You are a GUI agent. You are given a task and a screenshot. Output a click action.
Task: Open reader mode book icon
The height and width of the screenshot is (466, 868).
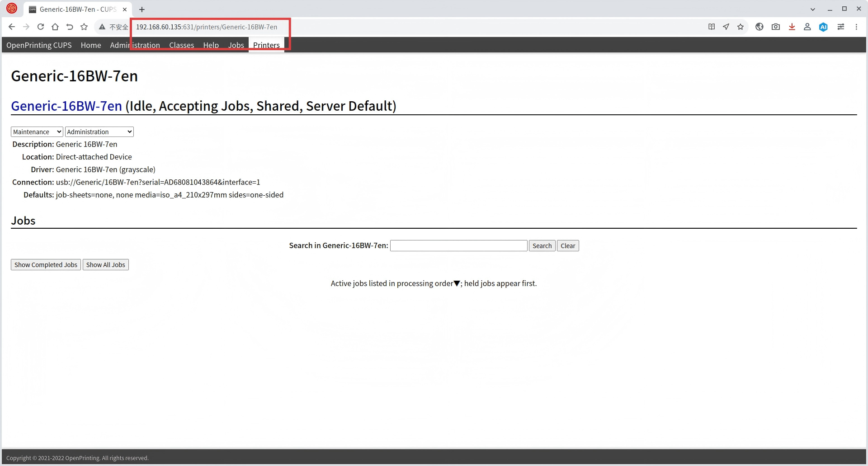[x=712, y=27]
